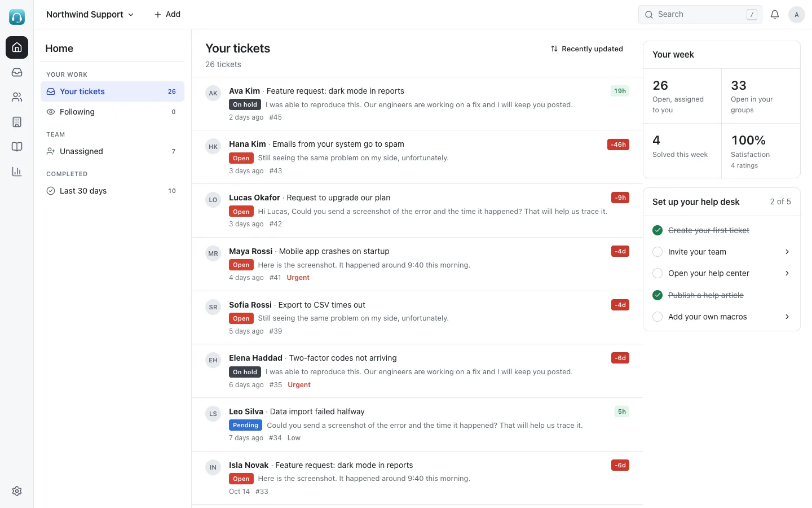Toggle the Add your own macros circle
Viewport: 812px width, 508px height.
(x=657, y=317)
